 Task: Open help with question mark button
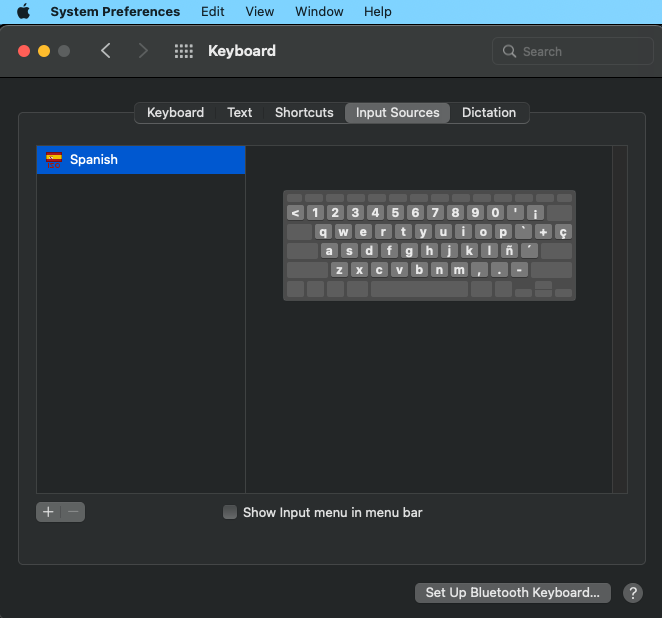pos(633,593)
